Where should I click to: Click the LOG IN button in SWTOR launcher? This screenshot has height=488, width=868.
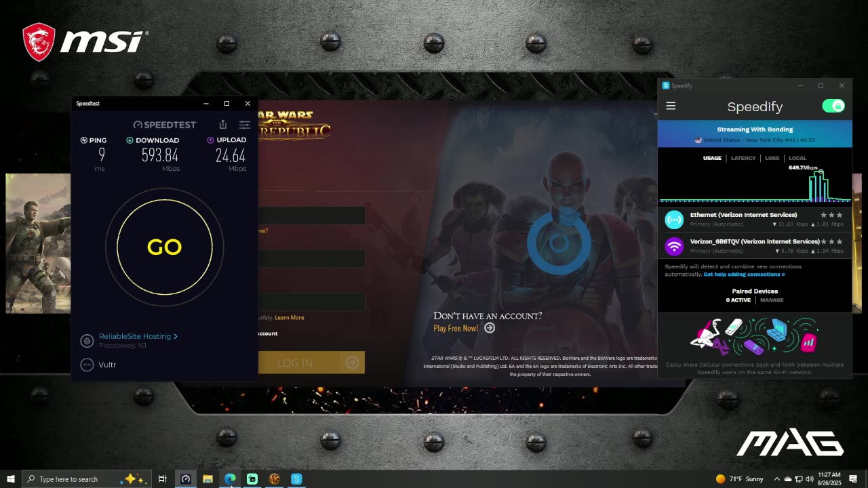pyautogui.click(x=311, y=363)
